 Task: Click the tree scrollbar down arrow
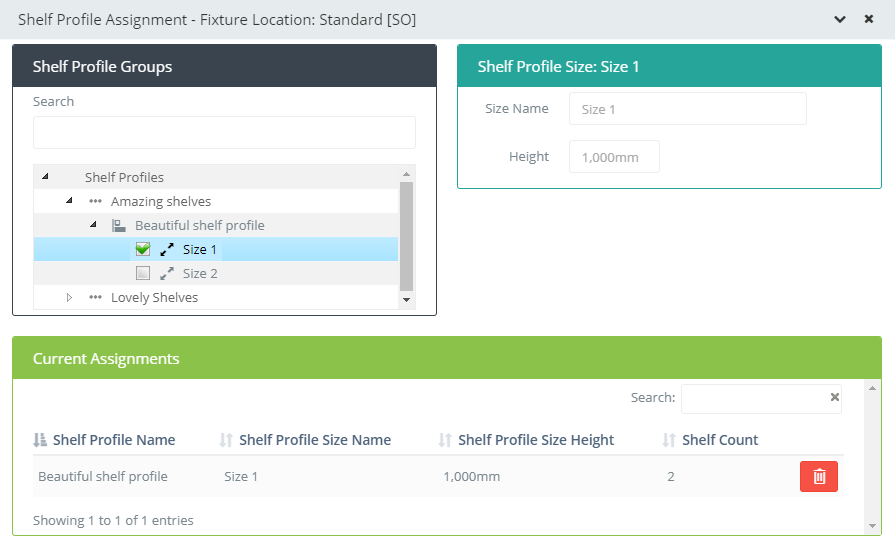(x=406, y=300)
